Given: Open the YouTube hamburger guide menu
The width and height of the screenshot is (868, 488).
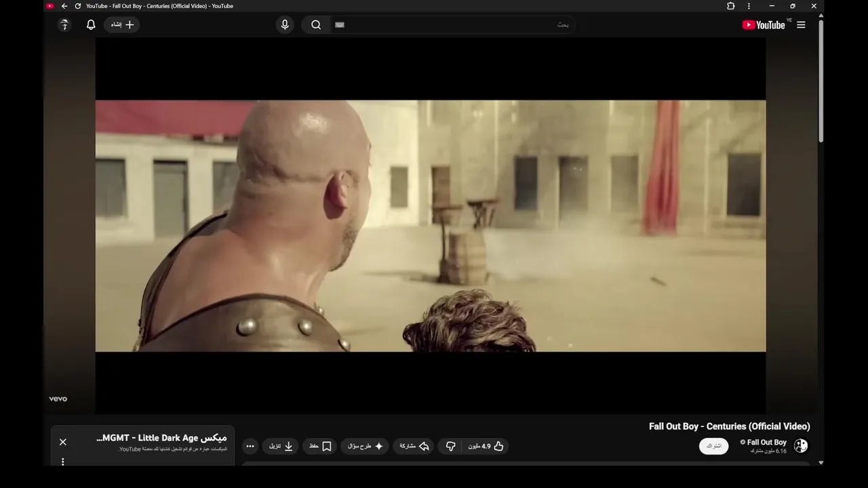Looking at the screenshot, I should point(801,25).
